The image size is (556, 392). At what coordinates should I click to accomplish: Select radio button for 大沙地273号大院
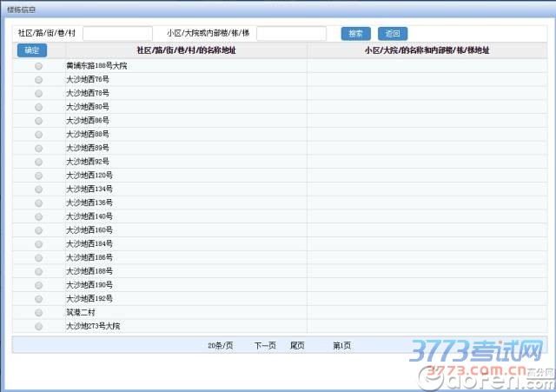coord(38,327)
